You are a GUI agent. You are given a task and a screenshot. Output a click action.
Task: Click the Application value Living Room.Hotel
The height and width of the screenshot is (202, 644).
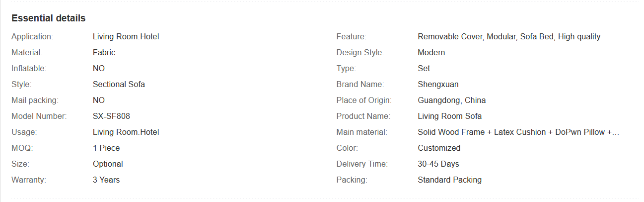(126, 36)
